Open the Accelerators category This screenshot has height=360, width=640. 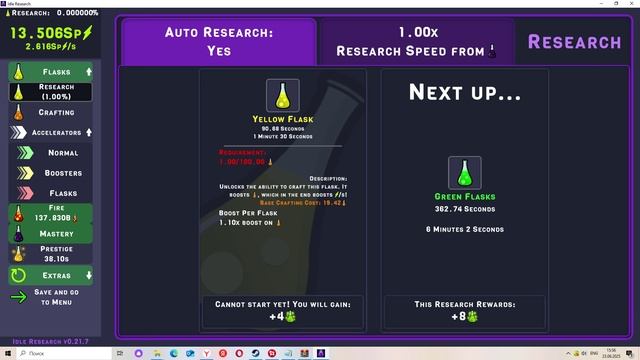pos(51,133)
